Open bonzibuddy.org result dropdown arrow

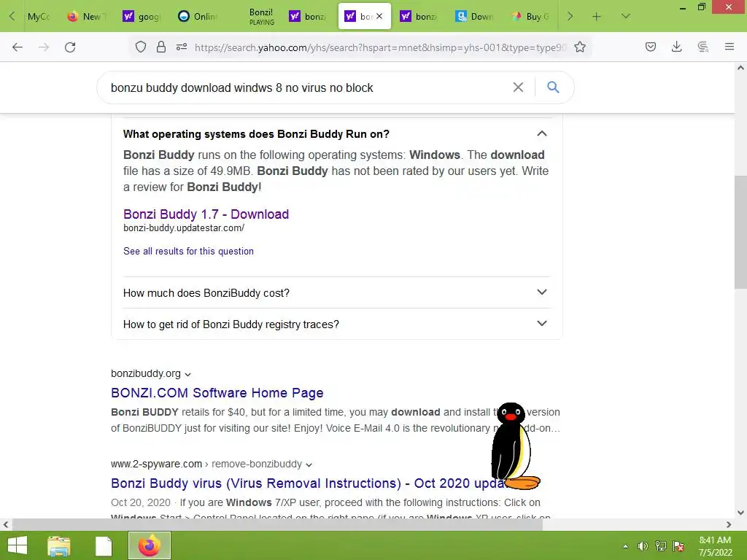coord(187,375)
